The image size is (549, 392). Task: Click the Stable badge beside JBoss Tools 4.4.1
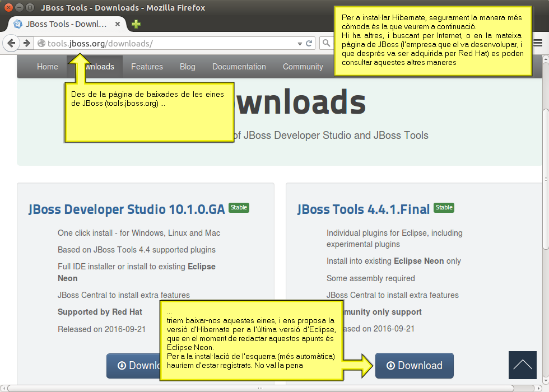(x=444, y=208)
